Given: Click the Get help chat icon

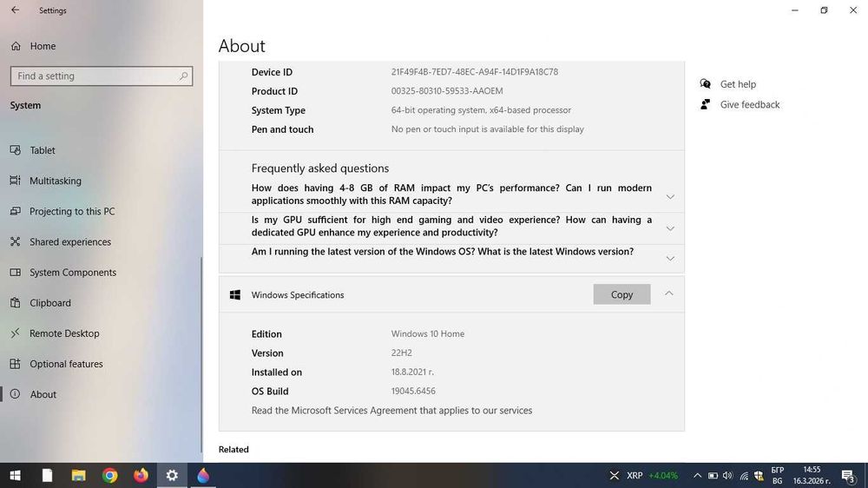Looking at the screenshot, I should click(705, 83).
